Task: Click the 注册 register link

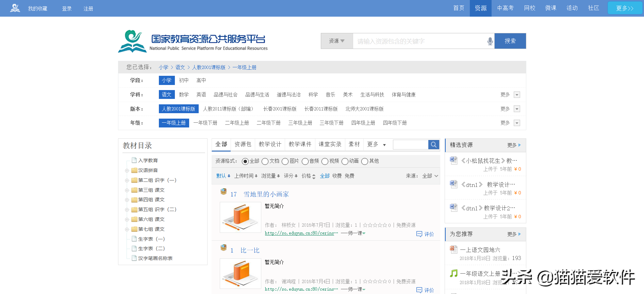Action: tap(88, 8)
